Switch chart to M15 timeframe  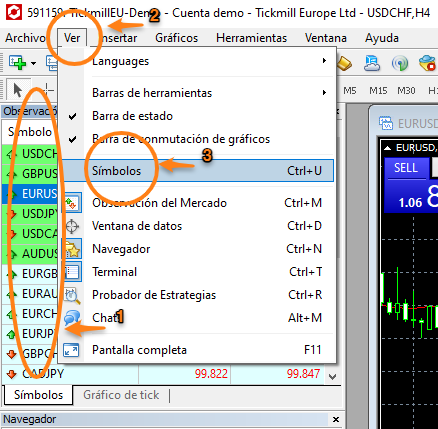(x=378, y=90)
